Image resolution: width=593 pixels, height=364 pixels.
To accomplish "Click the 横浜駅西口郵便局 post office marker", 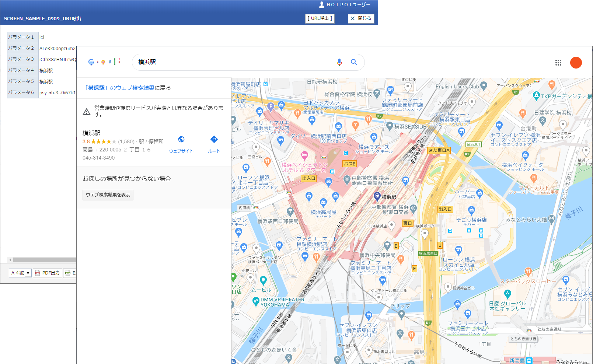I will tap(290, 212).
